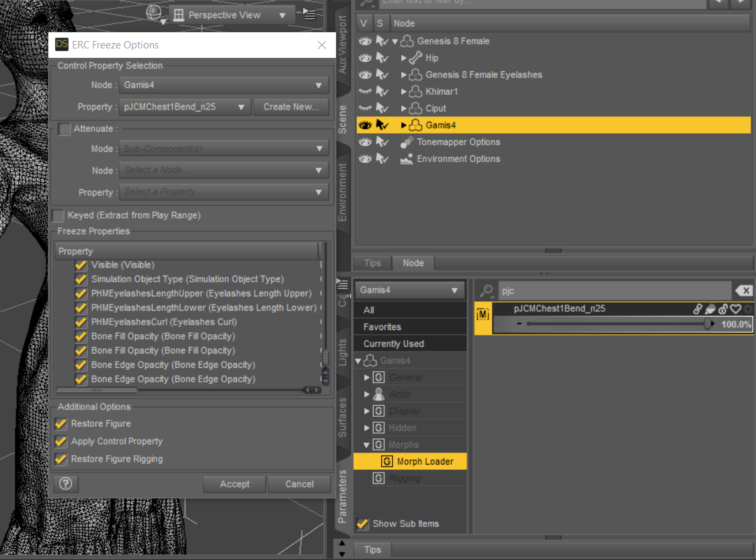Click the ERC link icon on pJCMChest1Bend_n25

click(697, 309)
